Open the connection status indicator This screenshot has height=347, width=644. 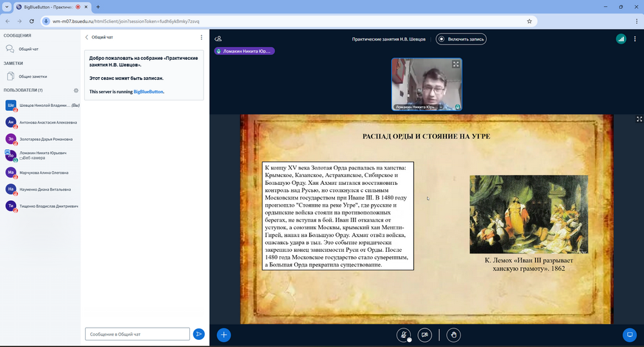point(621,39)
